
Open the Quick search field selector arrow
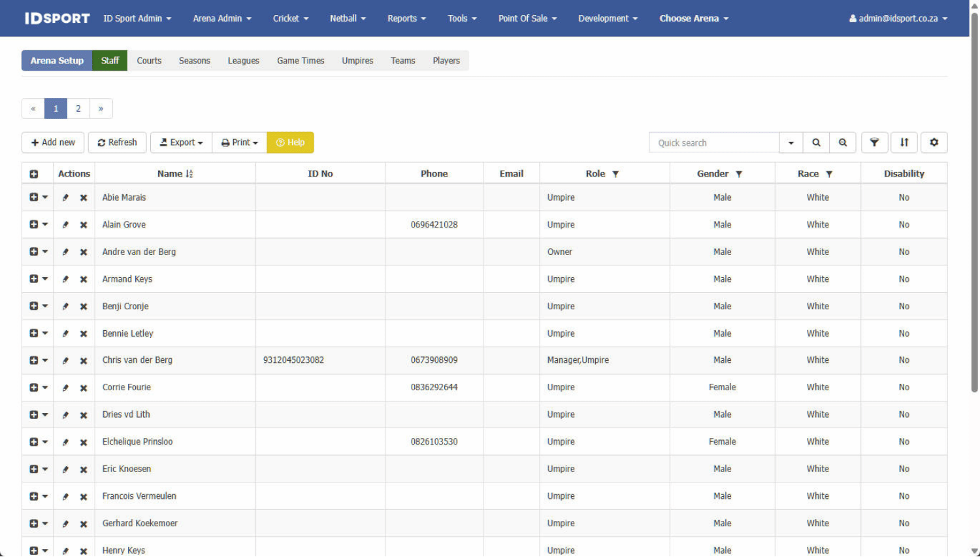click(x=791, y=143)
